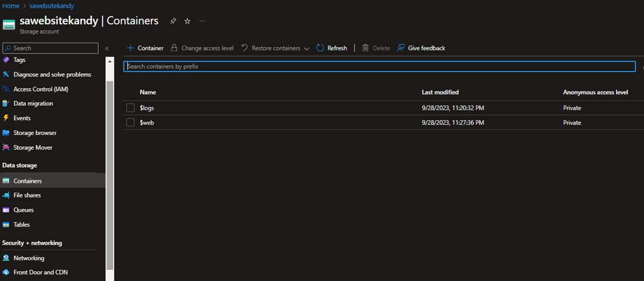Expand the Restore containers dropdown arrow

point(306,48)
